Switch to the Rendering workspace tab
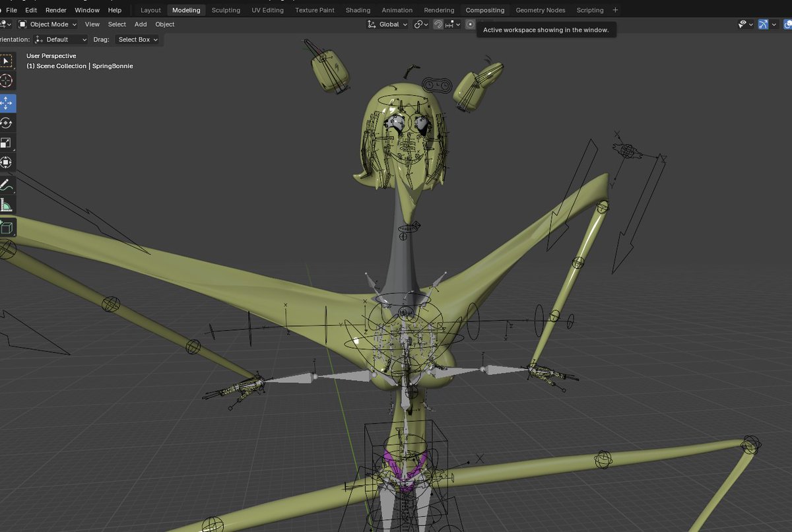 (x=439, y=10)
